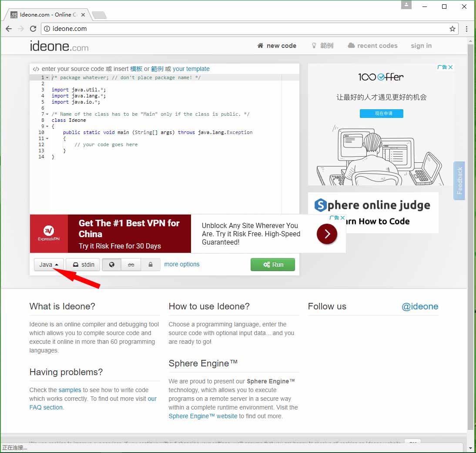Image resolution: width=476 pixels, height=453 pixels.
Task: Set code visibility to secret glasses
Action: tap(131, 265)
